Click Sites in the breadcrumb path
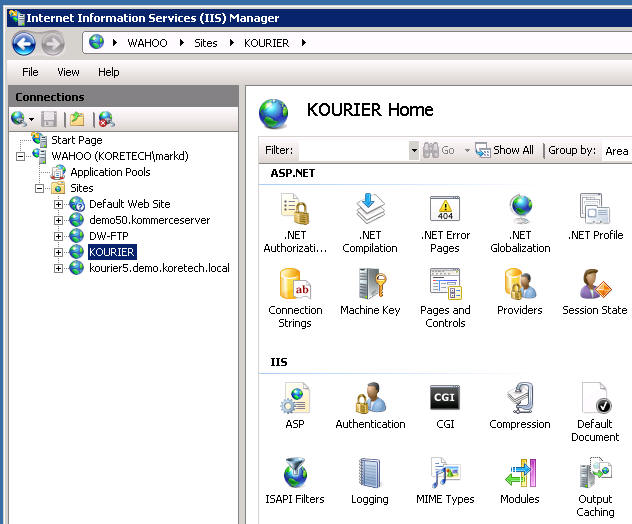This screenshot has height=524, width=632. [x=206, y=43]
